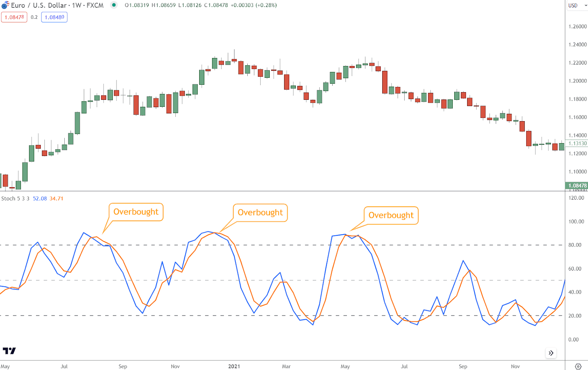Viewport: 588px width, 370px height.
Task: Click the Euro/U.S. Dollar flag symbol icon
Action: (5, 5)
